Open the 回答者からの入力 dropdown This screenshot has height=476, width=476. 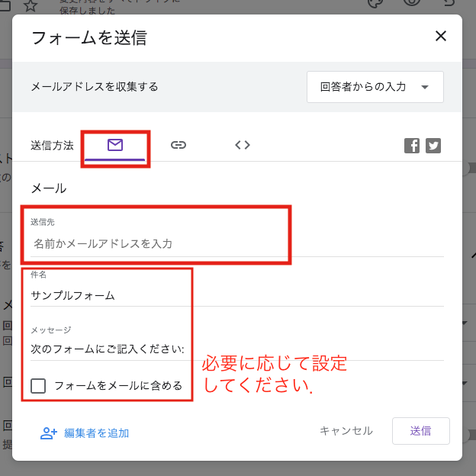point(375,87)
